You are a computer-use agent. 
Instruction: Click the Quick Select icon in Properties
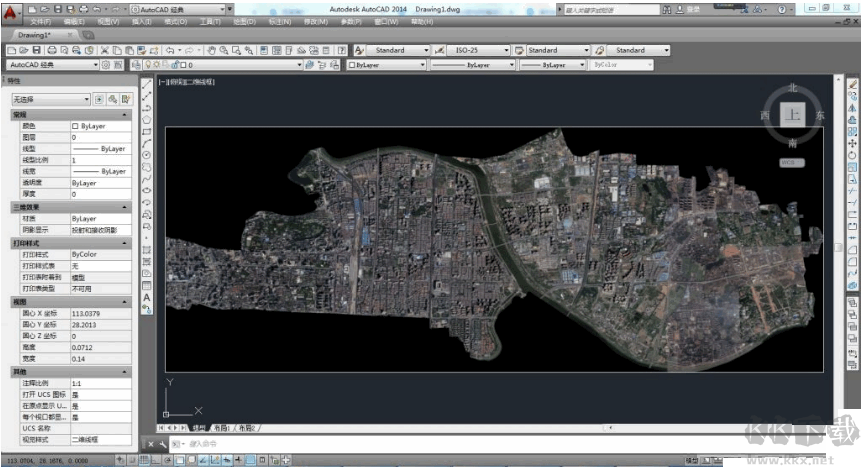[x=126, y=99]
